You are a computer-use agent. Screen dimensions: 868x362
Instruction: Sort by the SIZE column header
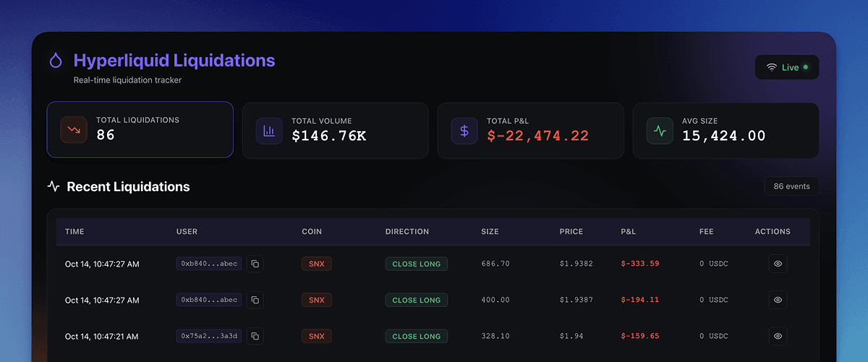[490, 232]
